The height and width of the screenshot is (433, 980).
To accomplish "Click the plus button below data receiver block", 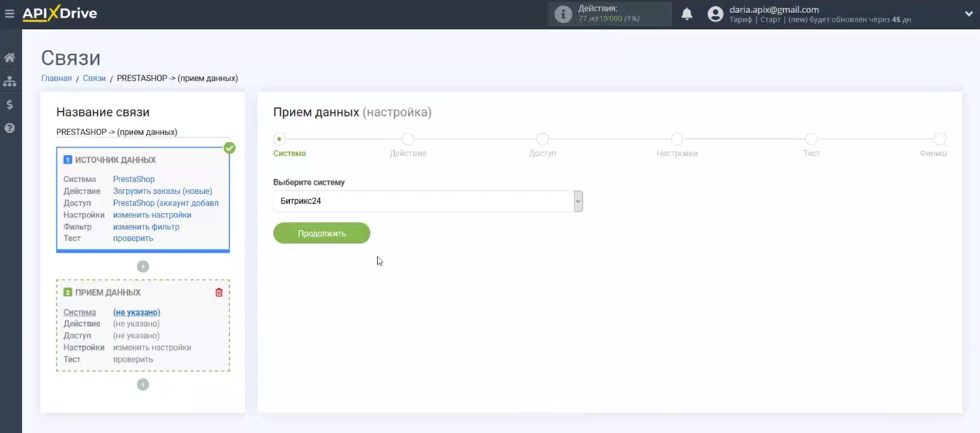I will coord(143,384).
